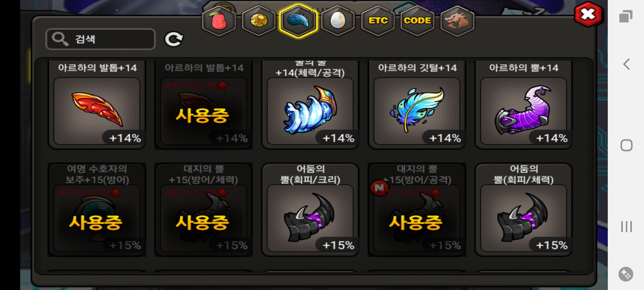Select the in-use 여명 수호자의 보주+15 orb

(97, 210)
